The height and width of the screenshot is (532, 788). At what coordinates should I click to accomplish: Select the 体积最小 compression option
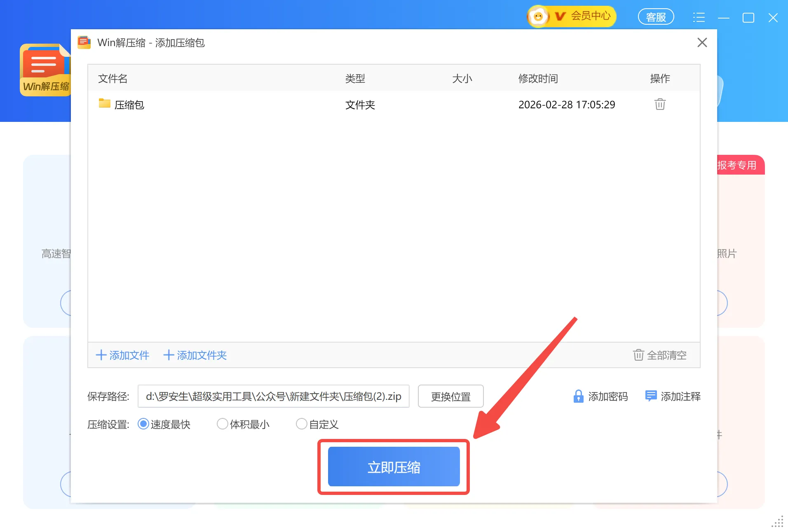click(223, 424)
